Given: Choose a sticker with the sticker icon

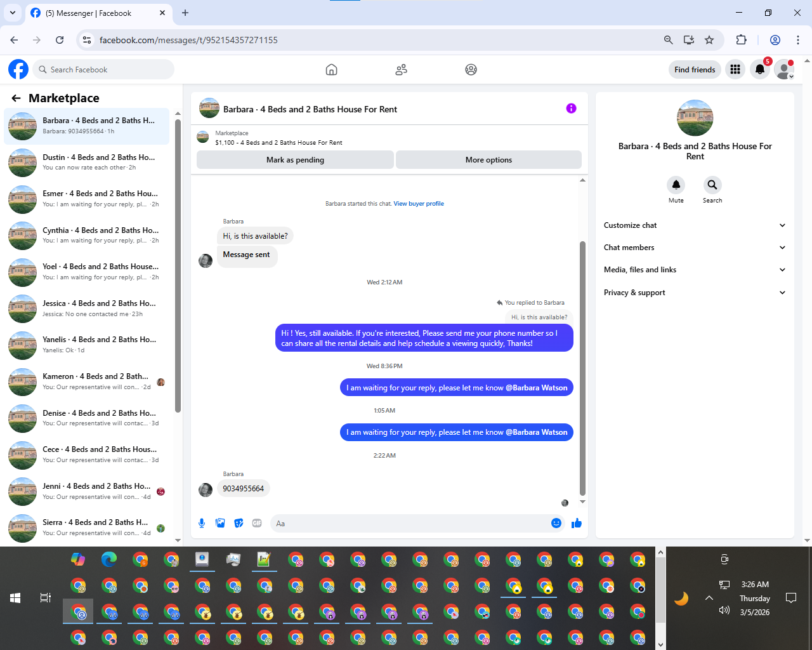Looking at the screenshot, I should (239, 523).
